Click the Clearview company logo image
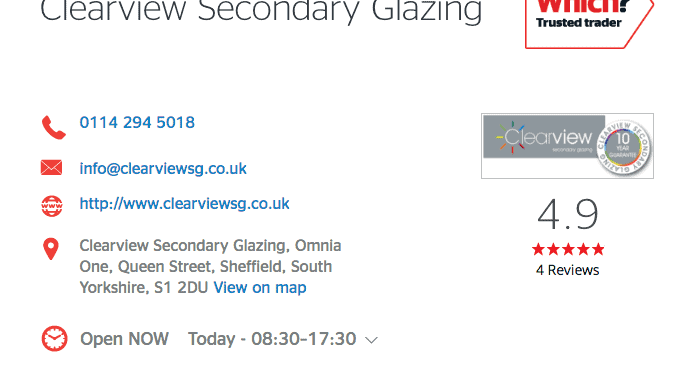Image resolution: width=695 pixels, height=388 pixels. (x=567, y=146)
